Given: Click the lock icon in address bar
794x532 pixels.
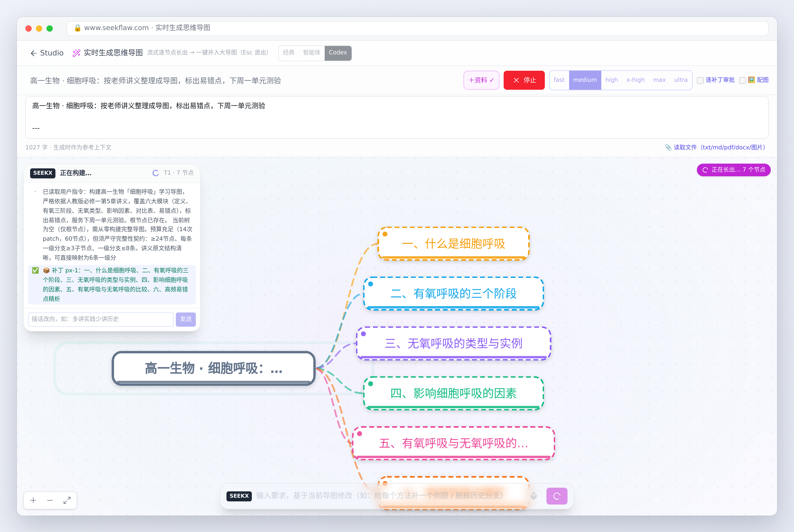Looking at the screenshot, I should click(x=77, y=28).
